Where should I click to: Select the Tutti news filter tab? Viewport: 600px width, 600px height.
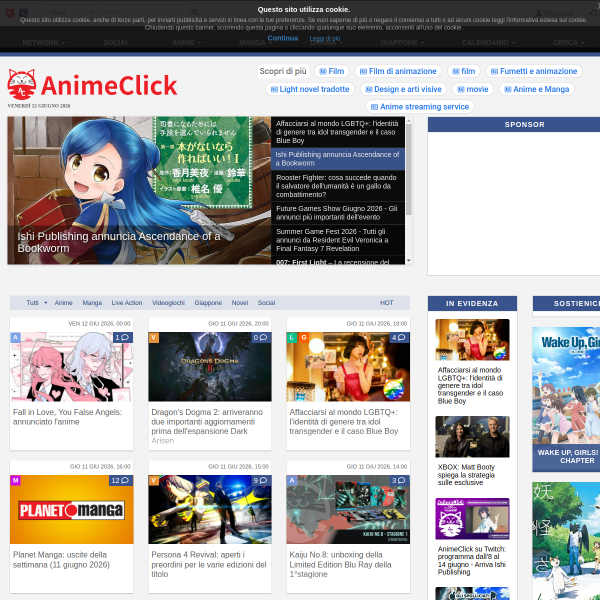coord(32,303)
